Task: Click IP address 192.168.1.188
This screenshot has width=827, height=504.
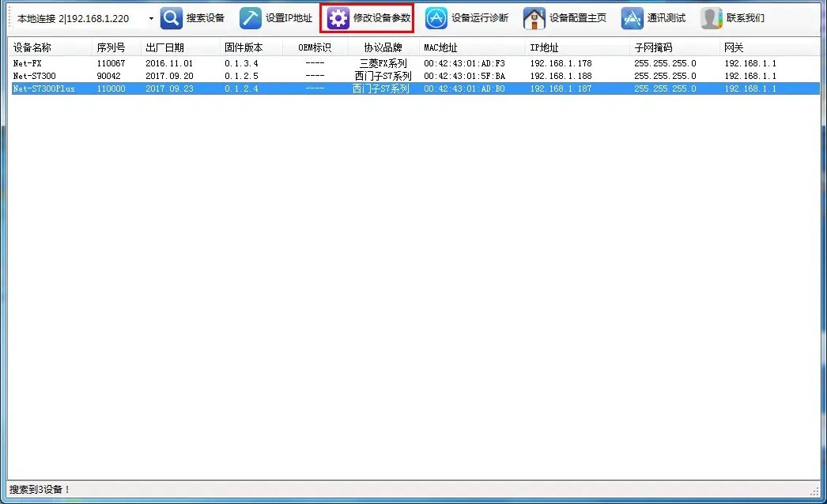Action: pos(561,76)
